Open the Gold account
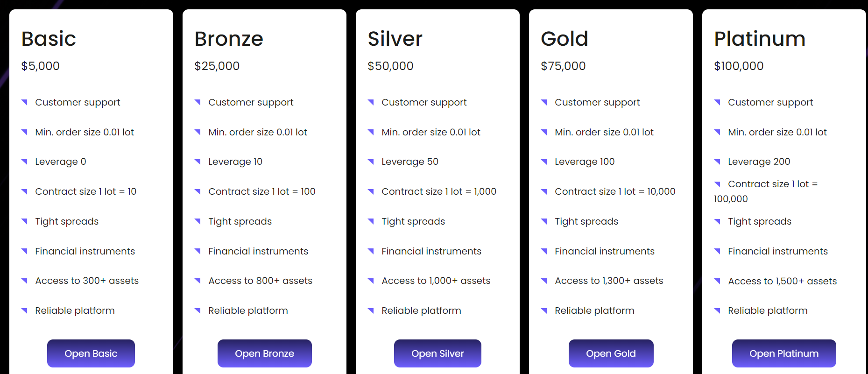 (611, 353)
